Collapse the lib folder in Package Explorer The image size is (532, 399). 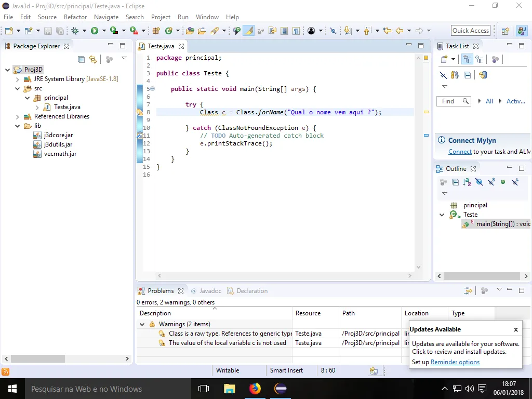coord(18,126)
